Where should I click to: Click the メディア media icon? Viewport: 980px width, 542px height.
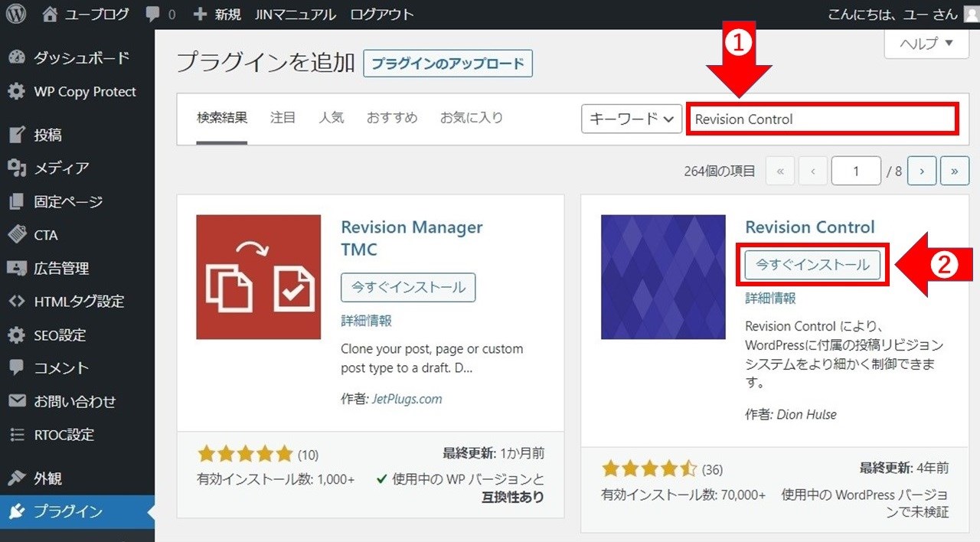(x=16, y=168)
